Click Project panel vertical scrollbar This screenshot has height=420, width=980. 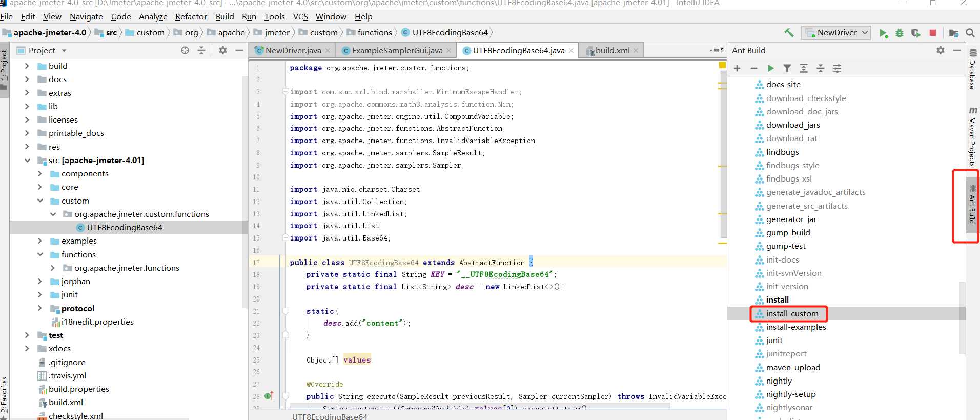tap(244, 192)
